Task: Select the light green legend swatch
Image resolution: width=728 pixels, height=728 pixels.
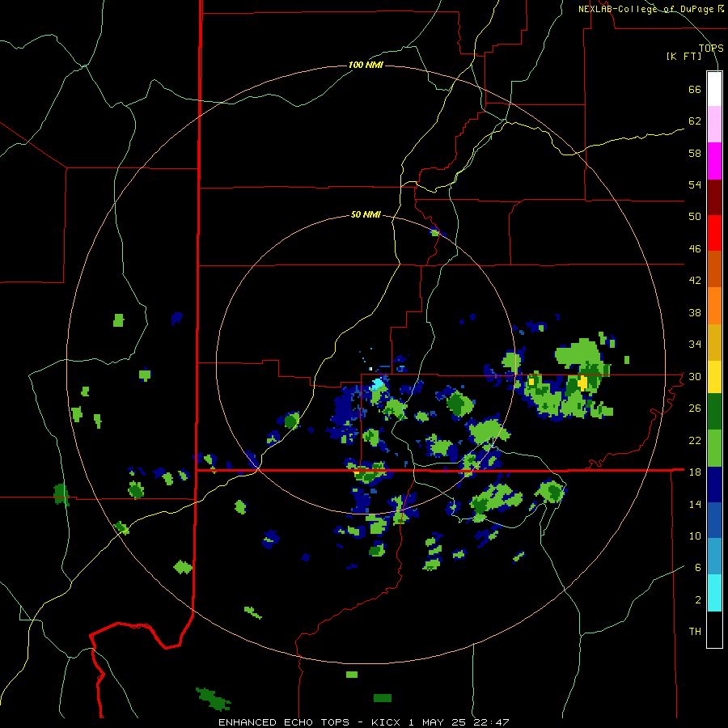Action: (x=714, y=448)
